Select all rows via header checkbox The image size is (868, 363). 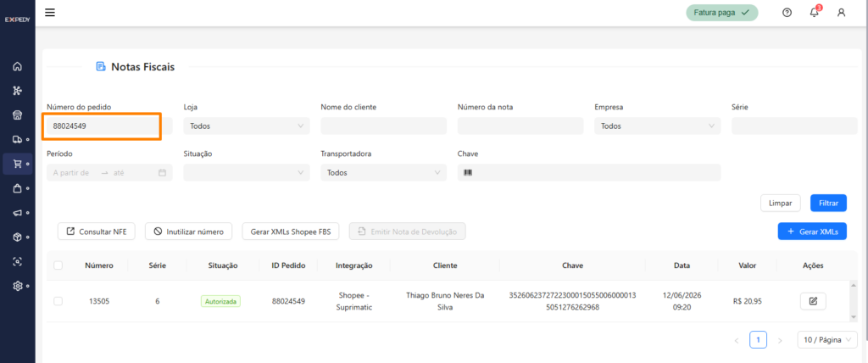pyautogui.click(x=58, y=265)
